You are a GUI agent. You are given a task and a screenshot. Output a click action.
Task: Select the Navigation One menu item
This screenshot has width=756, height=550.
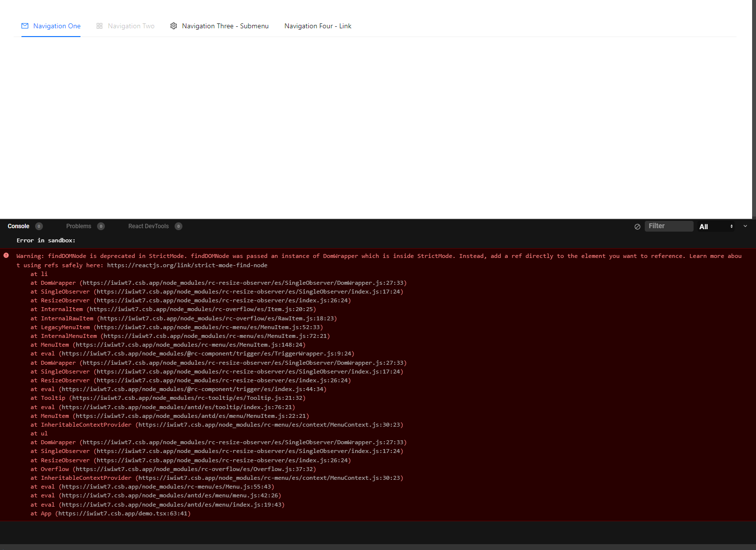(x=57, y=26)
